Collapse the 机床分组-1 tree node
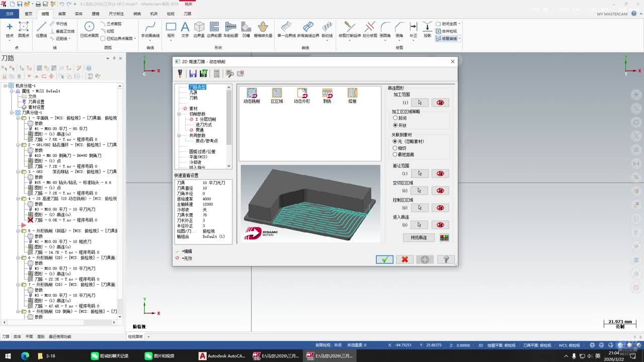 coord(5,86)
